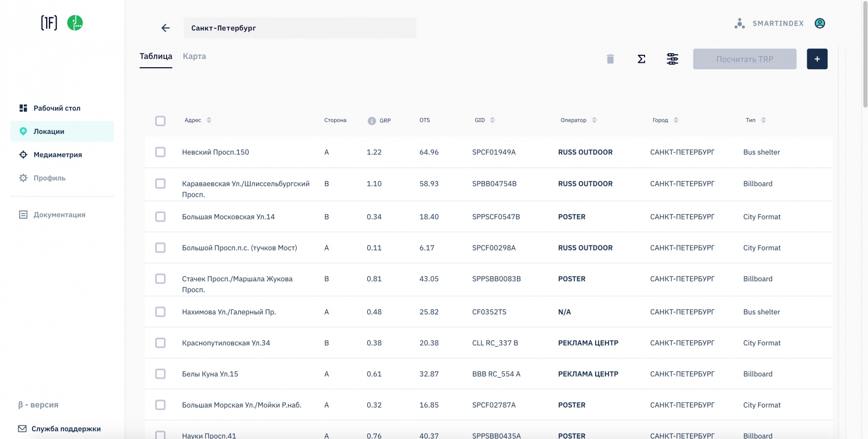Click the back arrow icon
Image resolution: width=868 pixels, height=439 pixels.
click(x=165, y=28)
